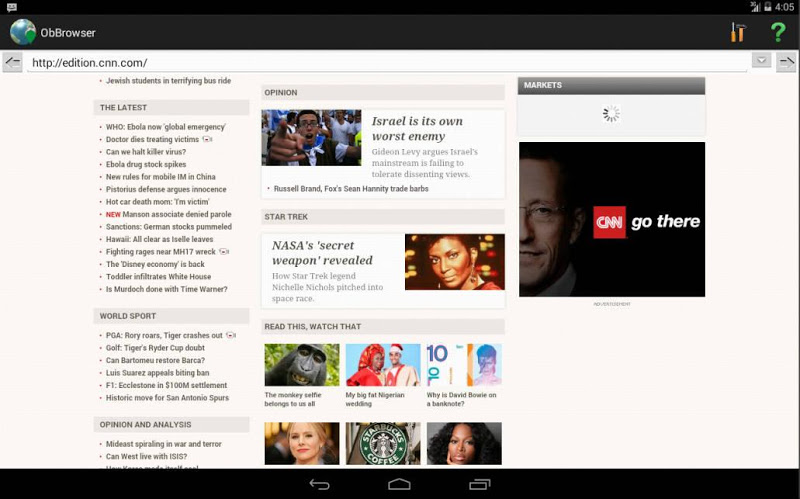
Task: Open 'Fighting rages near MH17 wreck' story
Action: coord(161,252)
